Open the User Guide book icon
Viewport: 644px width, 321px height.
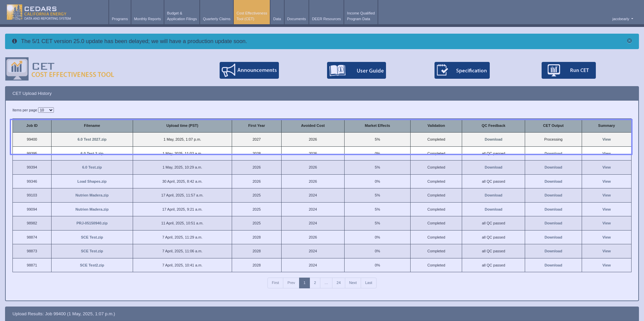coord(337,70)
